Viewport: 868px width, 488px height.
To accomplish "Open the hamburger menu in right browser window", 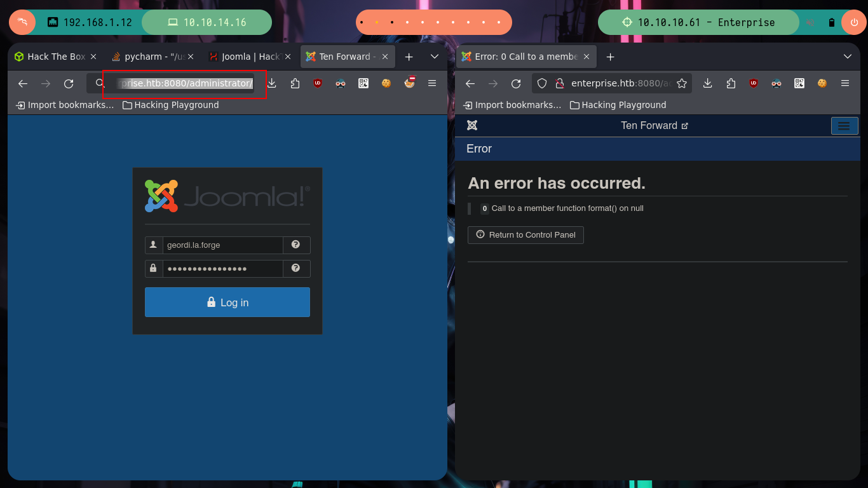I will click(845, 83).
